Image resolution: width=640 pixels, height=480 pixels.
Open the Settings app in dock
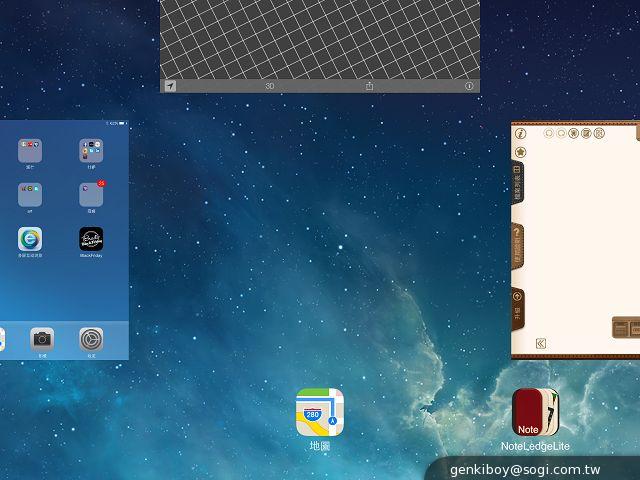pos(91,339)
